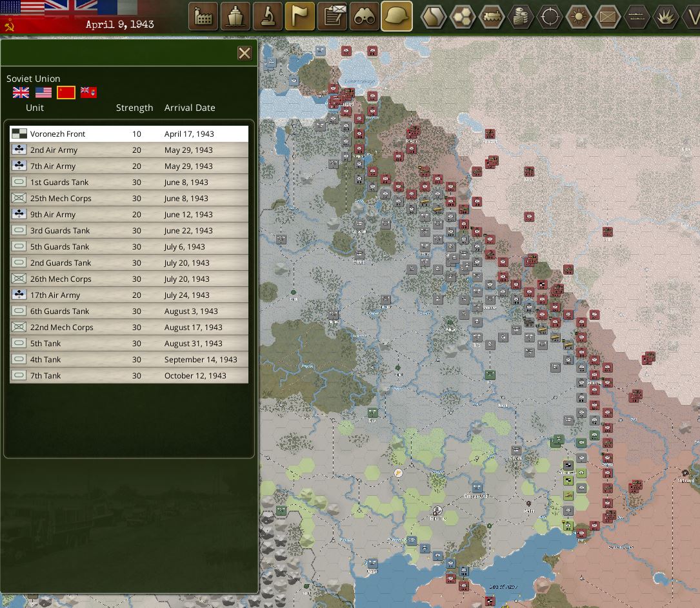
Task: Toggle the unit counter NATO overlay
Action: tap(607, 17)
